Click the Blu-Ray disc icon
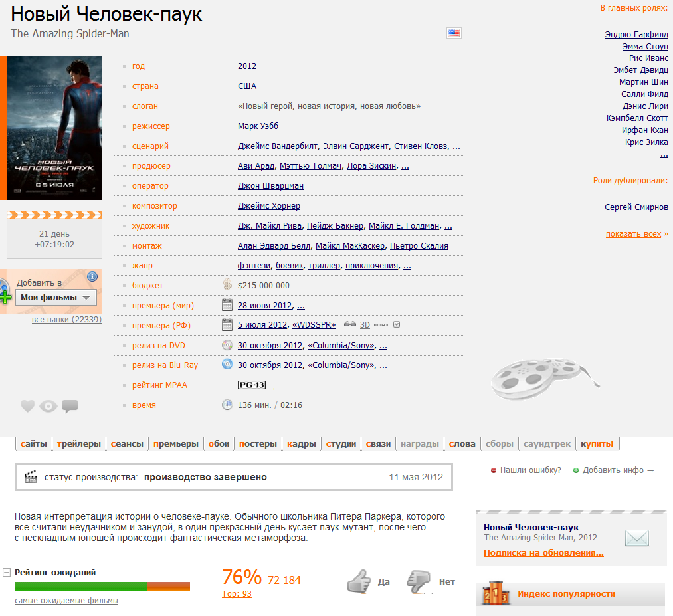 227,364
